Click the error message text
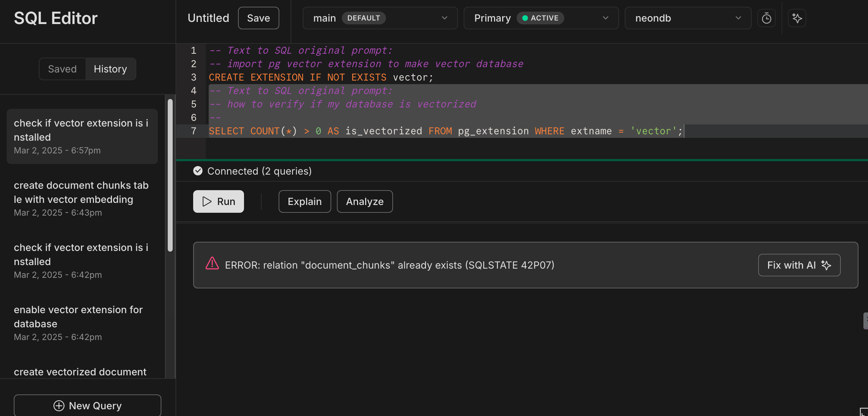Viewport: 868px width, 416px height. pos(390,265)
